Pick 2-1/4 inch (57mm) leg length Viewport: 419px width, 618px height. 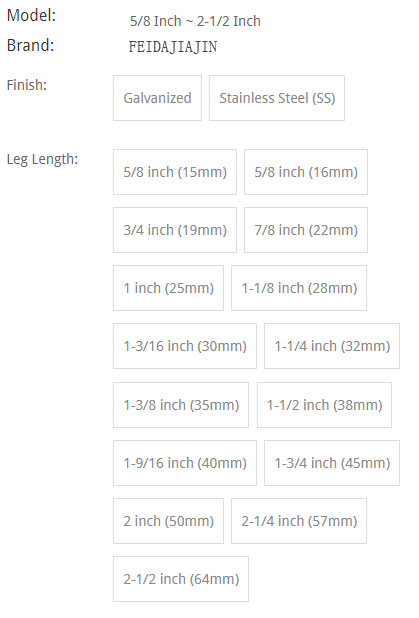[299, 521]
